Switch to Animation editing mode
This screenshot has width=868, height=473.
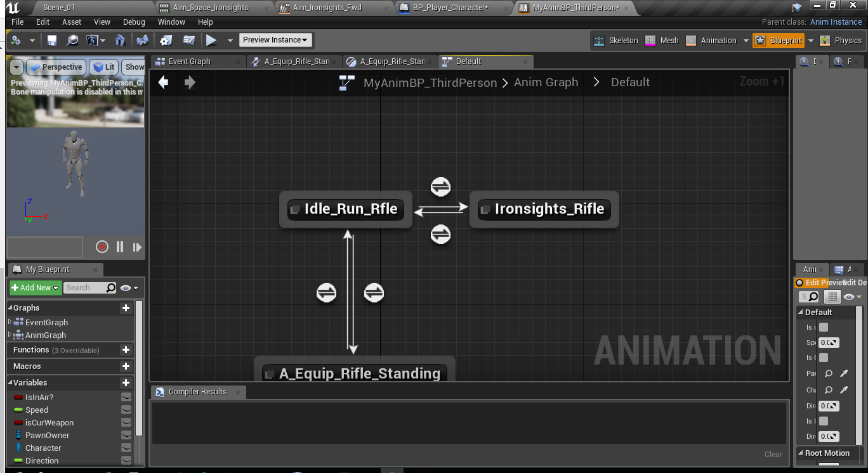click(711, 41)
